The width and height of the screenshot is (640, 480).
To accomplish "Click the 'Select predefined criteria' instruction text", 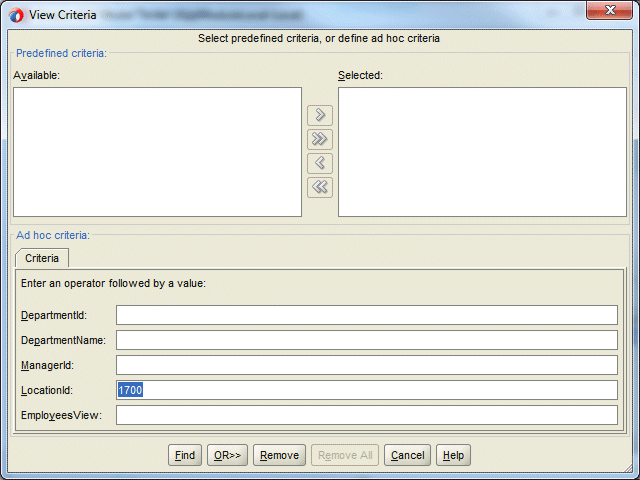I will (319, 38).
